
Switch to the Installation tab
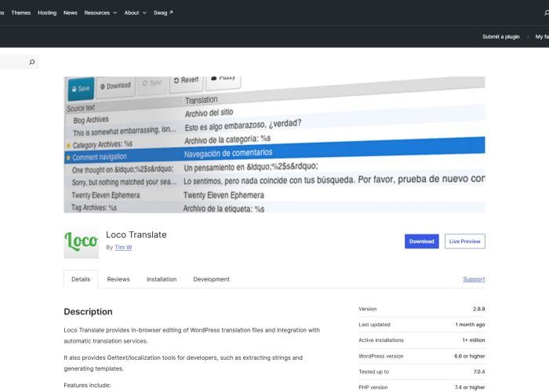pos(162,279)
